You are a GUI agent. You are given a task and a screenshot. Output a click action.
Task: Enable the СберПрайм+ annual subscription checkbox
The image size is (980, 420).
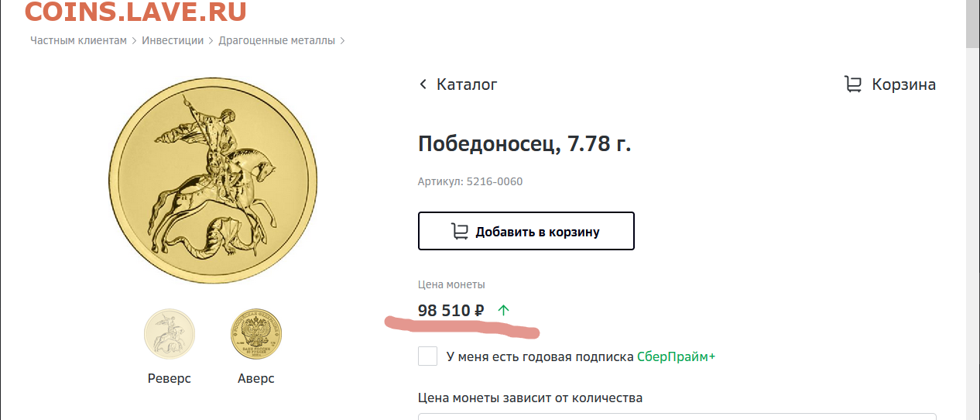tap(427, 356)
